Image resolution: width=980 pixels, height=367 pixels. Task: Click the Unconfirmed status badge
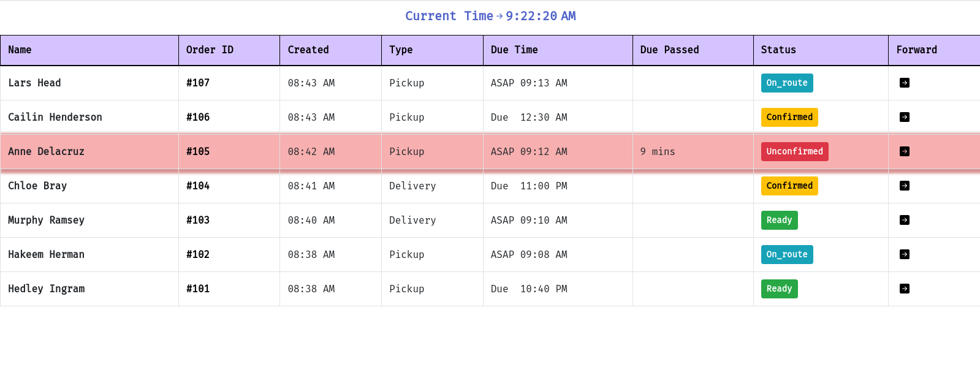point(794,151)
